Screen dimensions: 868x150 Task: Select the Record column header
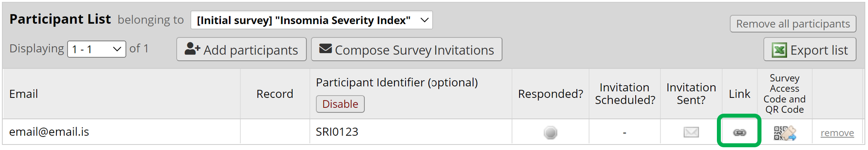[x=275, y=94]
